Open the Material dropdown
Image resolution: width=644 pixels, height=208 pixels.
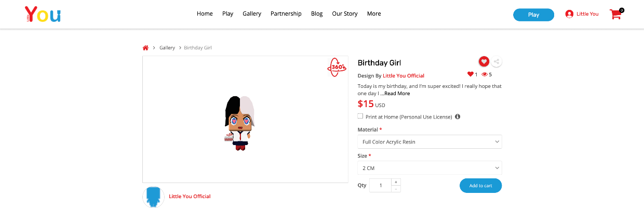coord(430,141)
